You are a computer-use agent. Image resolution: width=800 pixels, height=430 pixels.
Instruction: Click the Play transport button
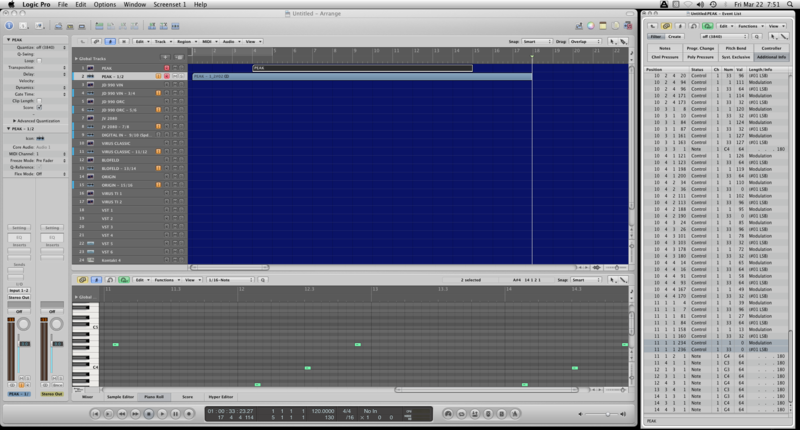(x=162, y=414)
